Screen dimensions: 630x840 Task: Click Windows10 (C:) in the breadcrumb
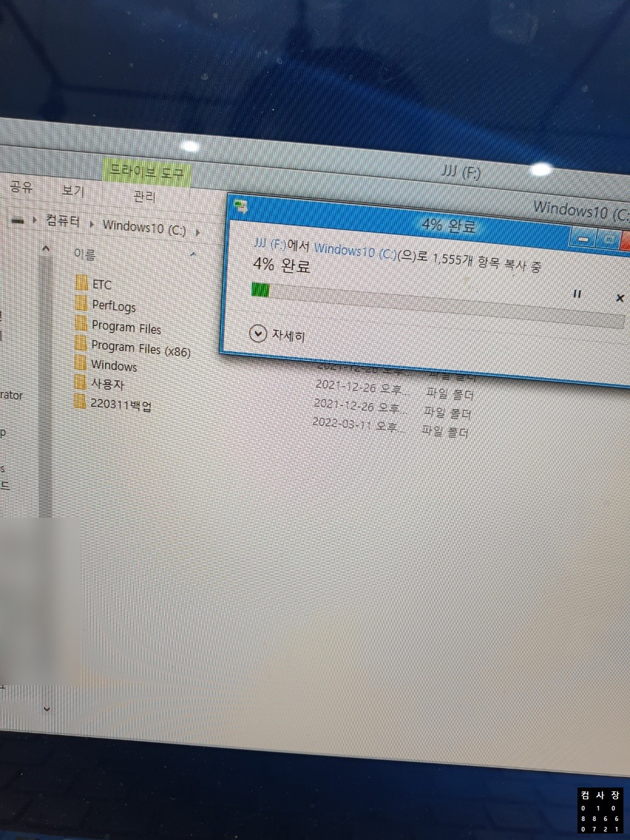point(144,228)
